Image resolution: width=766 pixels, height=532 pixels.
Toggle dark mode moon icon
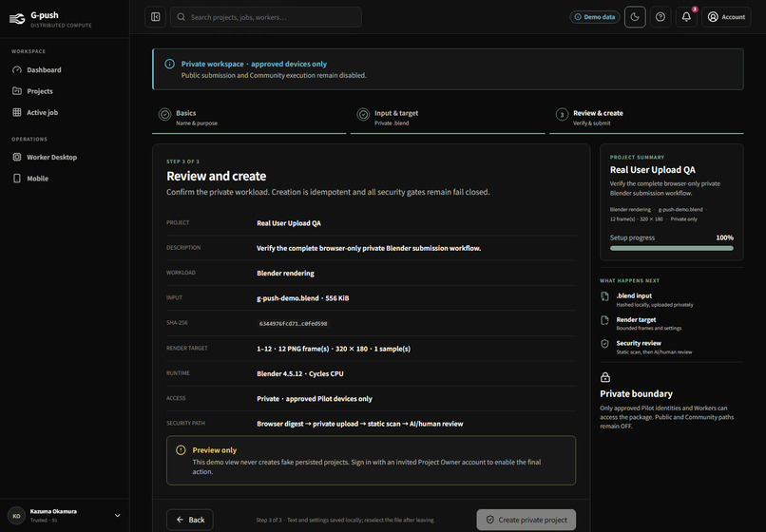(x=635, y=17)
